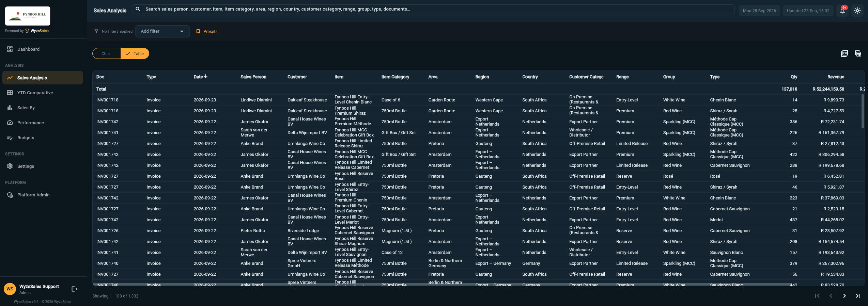Focus the sales search input field
The height and width of the screenshot is (306, 868).
(x=433, y=9)
